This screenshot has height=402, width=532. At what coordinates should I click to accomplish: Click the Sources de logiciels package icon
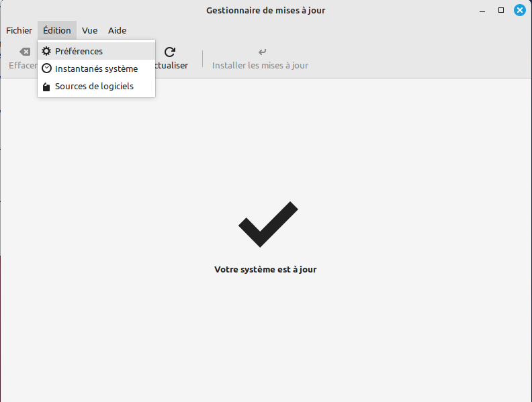(x=46, y=87)
